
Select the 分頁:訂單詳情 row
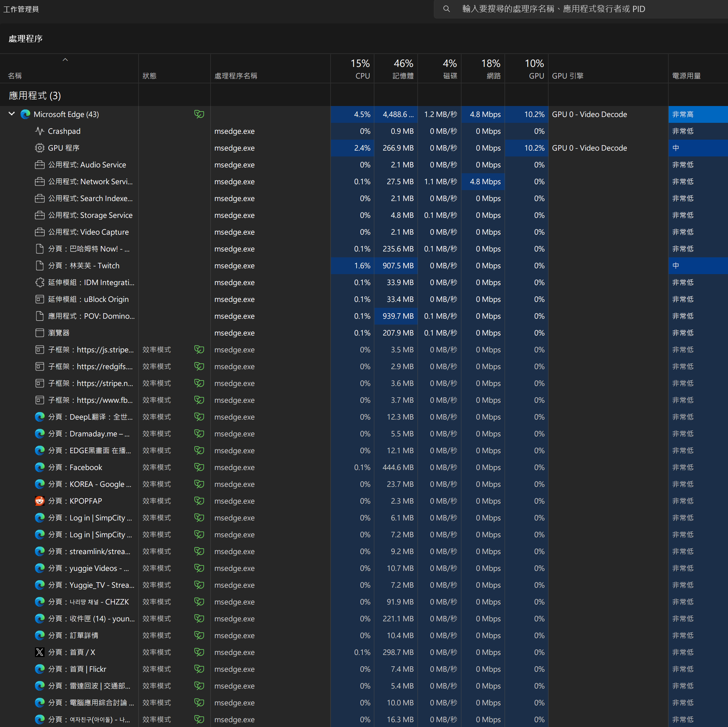click(x=364, y=635)
